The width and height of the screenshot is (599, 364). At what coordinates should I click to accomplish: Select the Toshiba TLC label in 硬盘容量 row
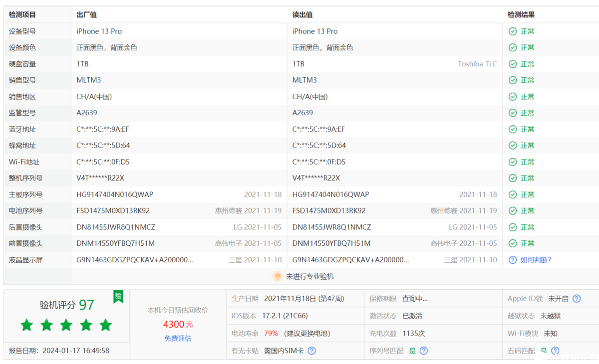click(477, 64)
